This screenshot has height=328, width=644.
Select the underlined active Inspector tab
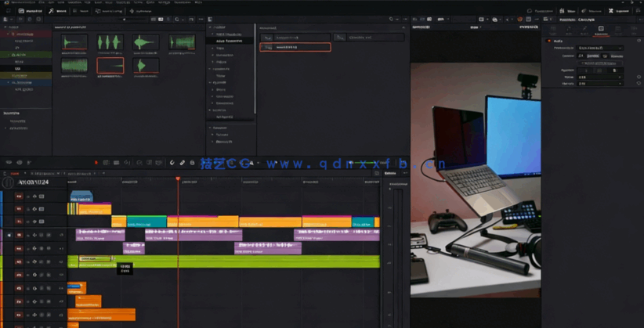[601, 30]
